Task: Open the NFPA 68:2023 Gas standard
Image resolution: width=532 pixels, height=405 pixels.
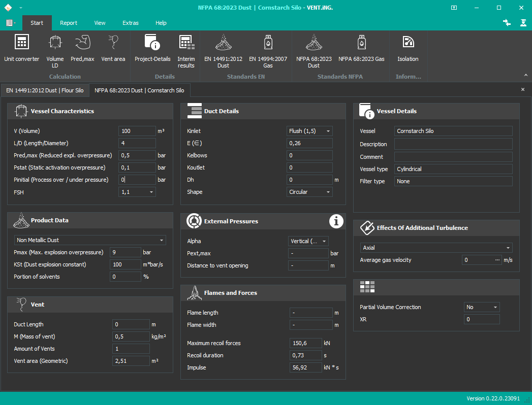Action: tap(361, 49)
